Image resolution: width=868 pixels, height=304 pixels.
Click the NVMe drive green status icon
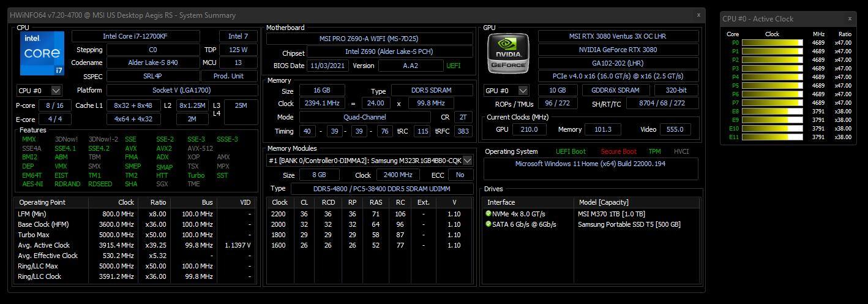(488, 214)
